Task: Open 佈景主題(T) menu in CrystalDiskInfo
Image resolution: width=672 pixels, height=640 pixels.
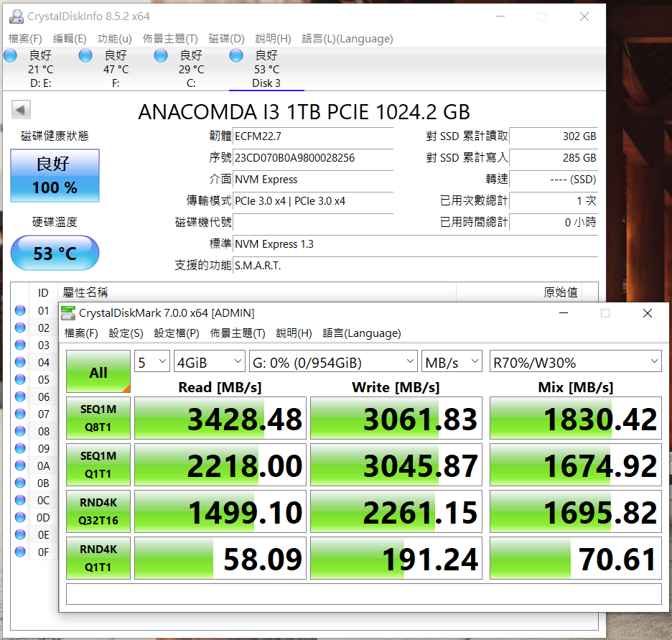Action: tap(170, 39)
